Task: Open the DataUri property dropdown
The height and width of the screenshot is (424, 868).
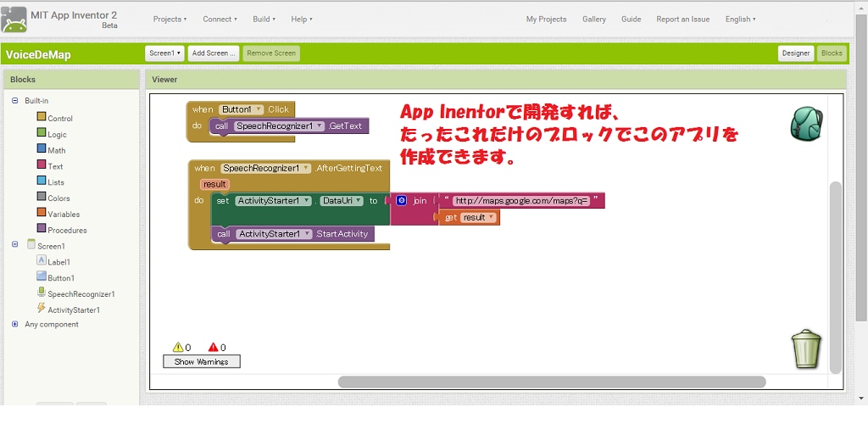Action: pyautogui.click(x=342, y=201)
